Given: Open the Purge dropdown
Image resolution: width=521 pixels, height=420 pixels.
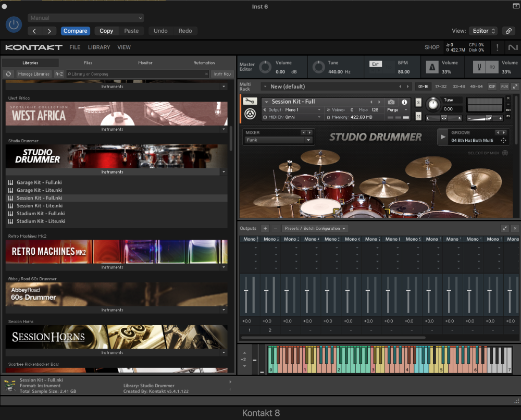Looking at the screenshot, I should click(x=397, y=109).
